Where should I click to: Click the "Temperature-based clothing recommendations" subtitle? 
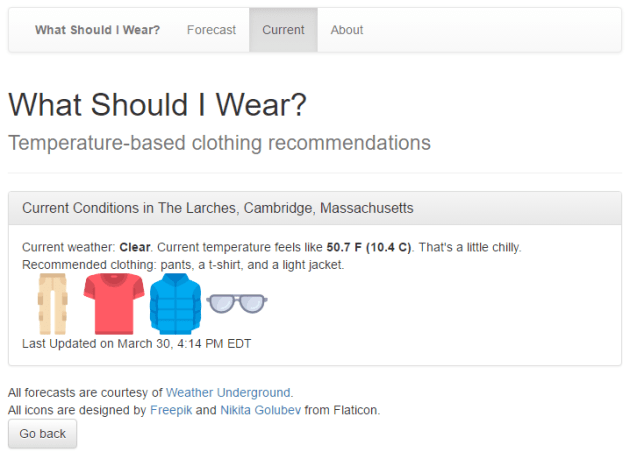[x=219, y=142]
